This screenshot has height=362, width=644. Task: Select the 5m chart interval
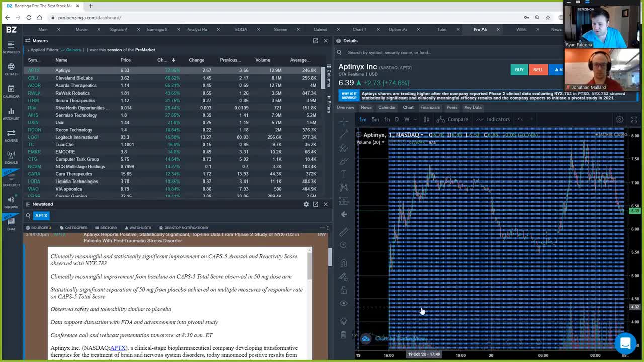coord(375,119)
